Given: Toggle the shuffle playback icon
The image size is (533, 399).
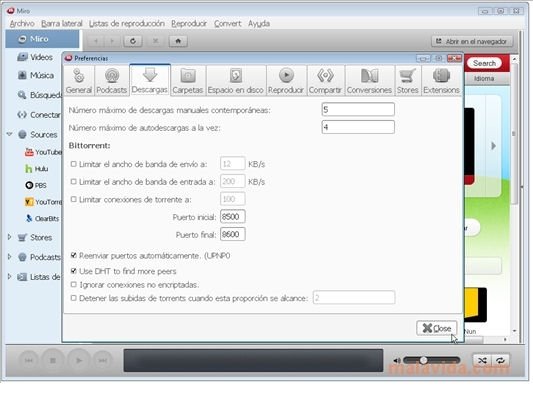Looking at the screenshot, I should (x=482, y=360).
